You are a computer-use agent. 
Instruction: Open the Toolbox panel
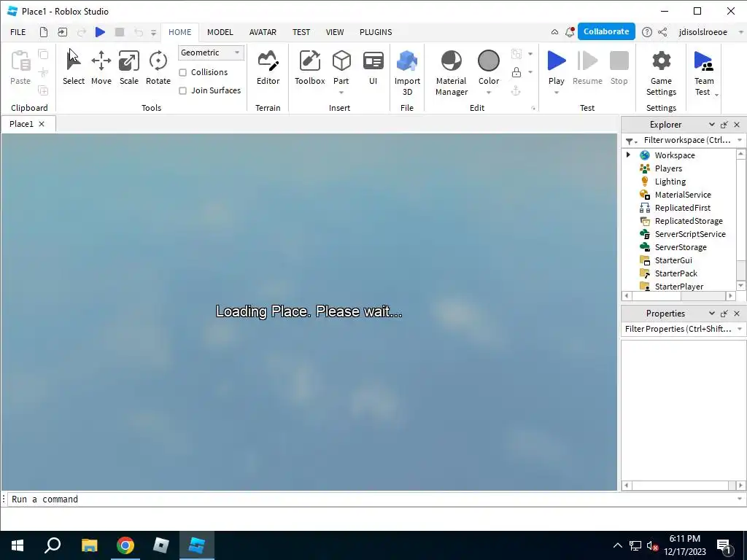pos(309,68)
